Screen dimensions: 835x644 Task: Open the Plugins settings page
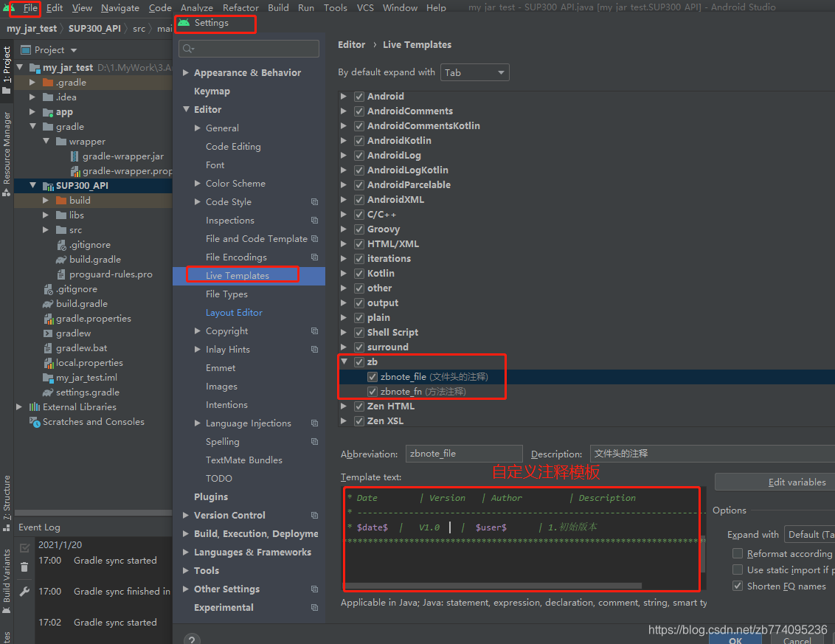211,497
